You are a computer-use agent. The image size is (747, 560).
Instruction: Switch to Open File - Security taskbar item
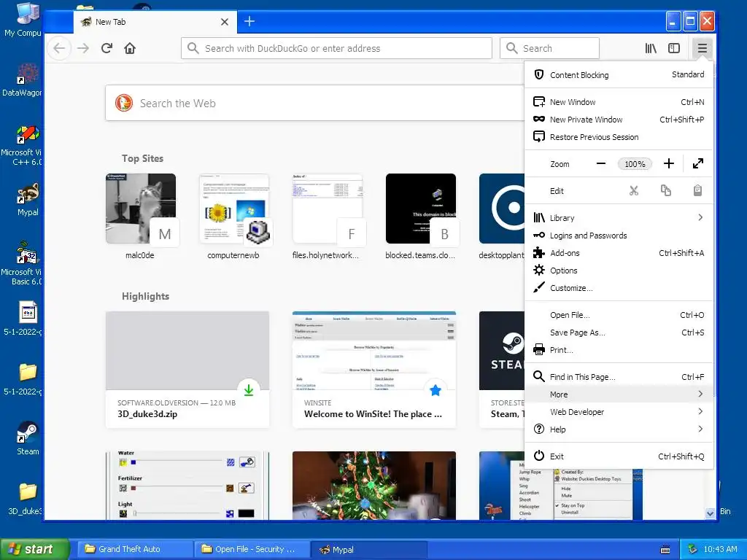(x=252, y=549)
